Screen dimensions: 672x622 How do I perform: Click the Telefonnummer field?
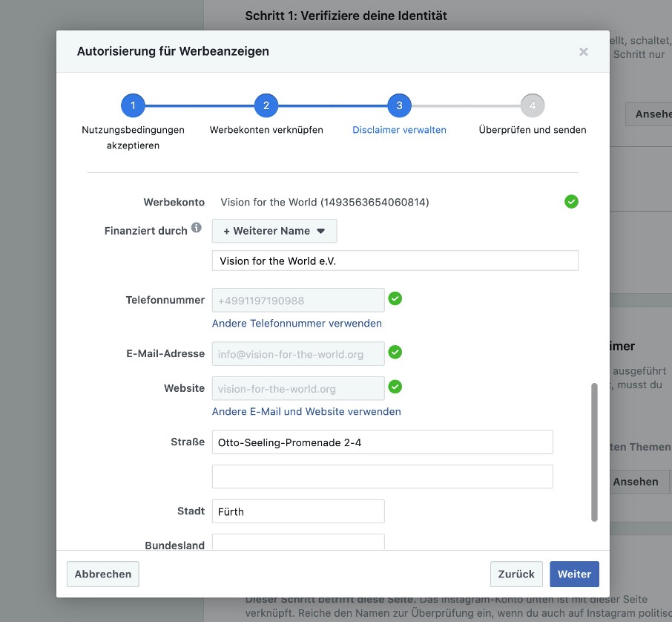coord(298,301)
